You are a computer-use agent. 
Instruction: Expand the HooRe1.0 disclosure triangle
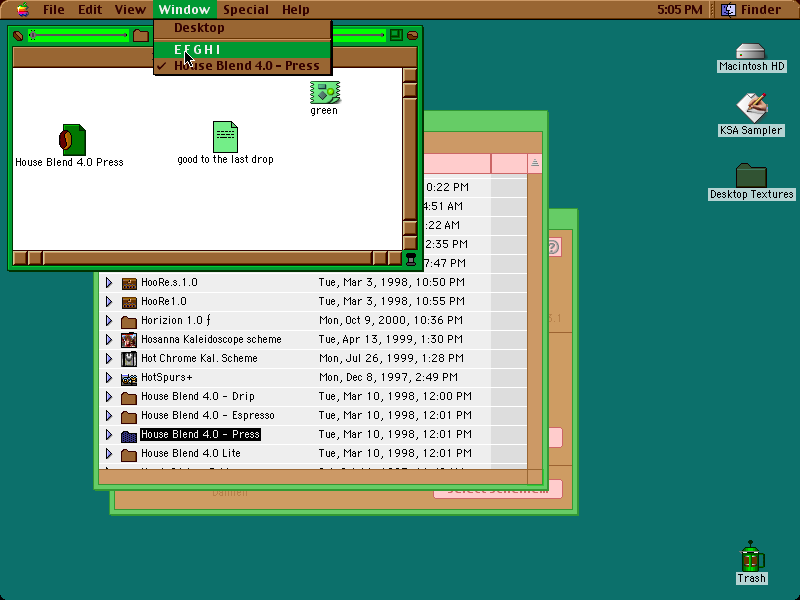[x=109, y=301]
